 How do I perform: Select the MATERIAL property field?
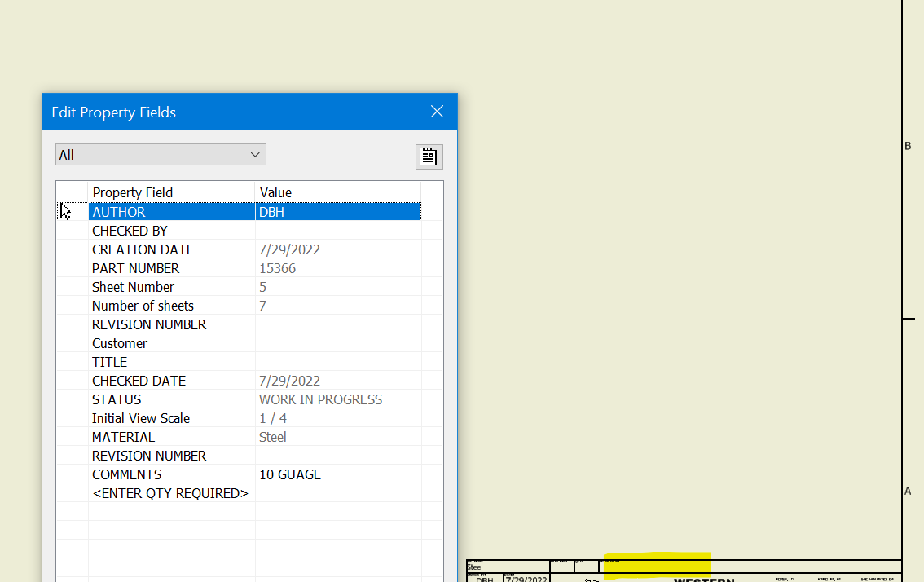pos(171,437)
